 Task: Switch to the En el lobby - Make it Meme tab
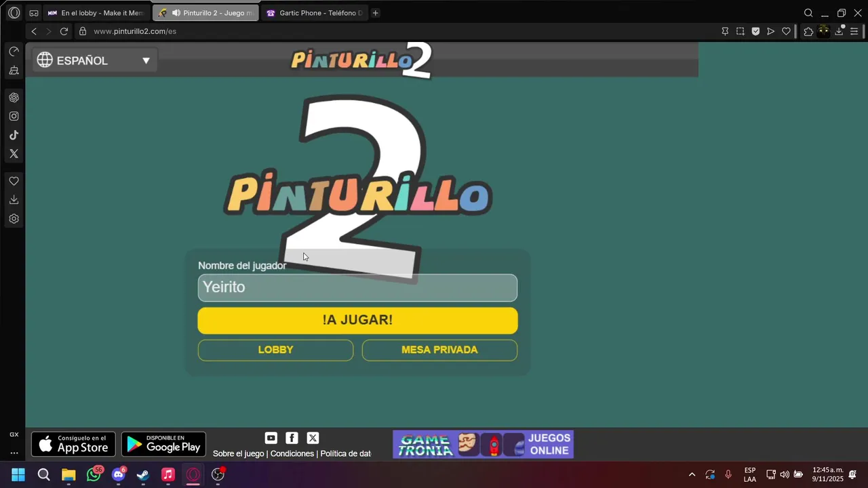point(96,13)
